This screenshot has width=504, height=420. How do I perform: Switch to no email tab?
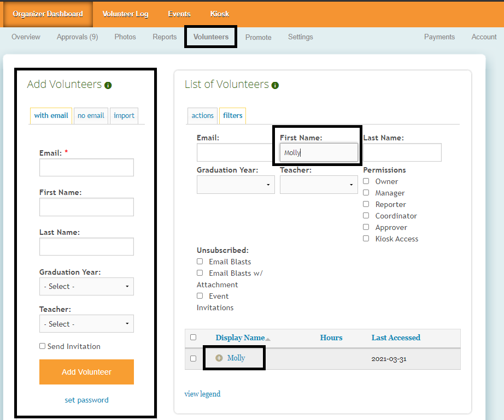tap(91, 116)
